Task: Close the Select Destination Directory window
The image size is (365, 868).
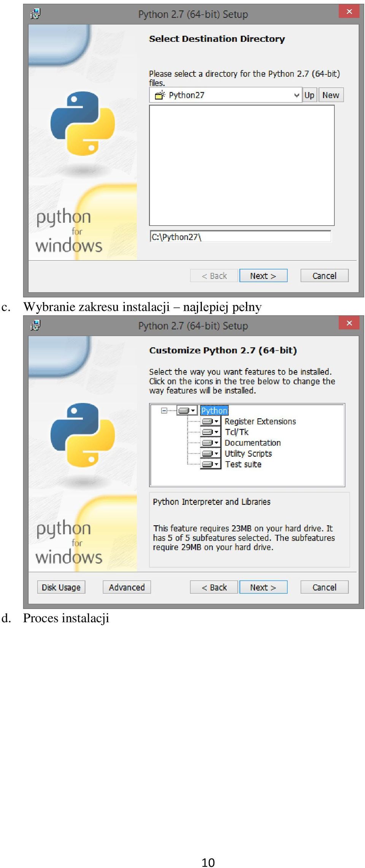Action: point(349,11)
